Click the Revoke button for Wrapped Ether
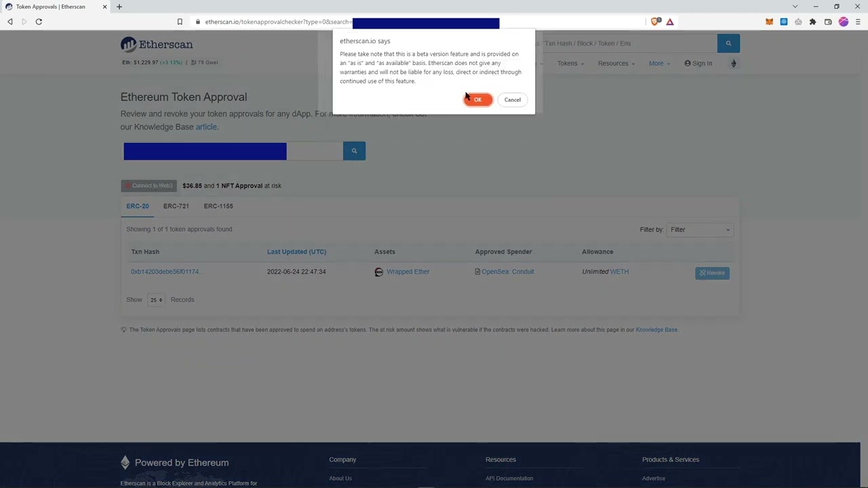 tap(712, 272)
